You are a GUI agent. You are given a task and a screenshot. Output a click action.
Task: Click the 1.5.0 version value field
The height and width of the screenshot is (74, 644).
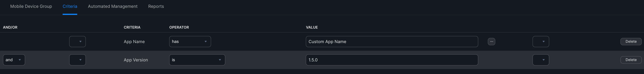pos(392,60)
